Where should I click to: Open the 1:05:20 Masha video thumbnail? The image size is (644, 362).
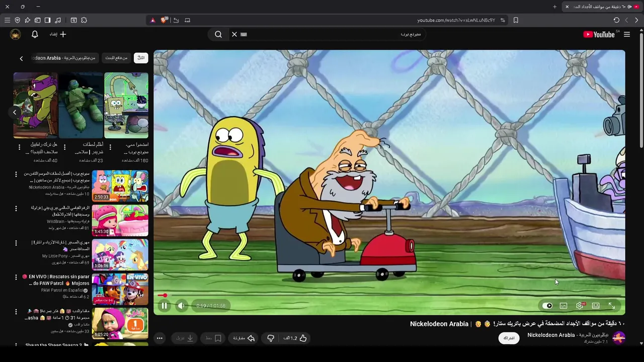120,323
